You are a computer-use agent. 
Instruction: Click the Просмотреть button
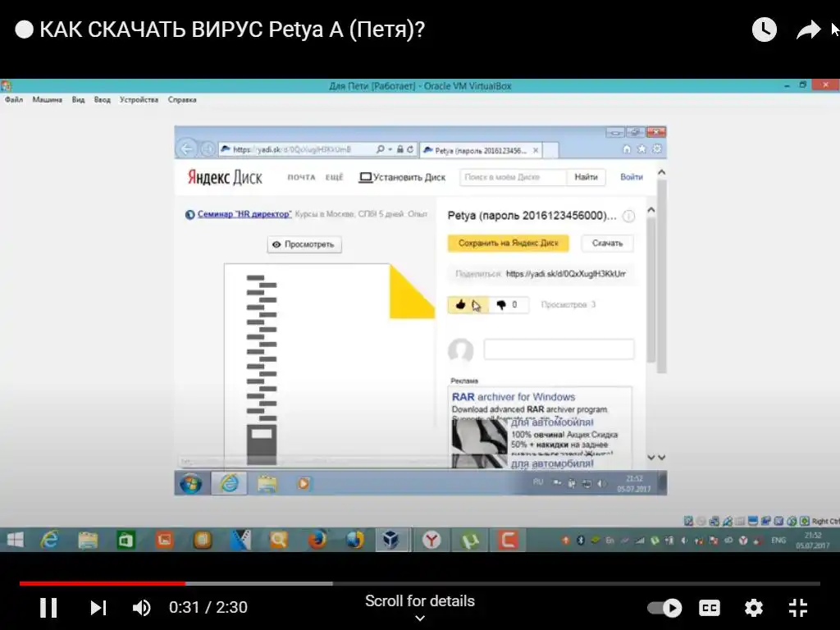tap(304, 244)
